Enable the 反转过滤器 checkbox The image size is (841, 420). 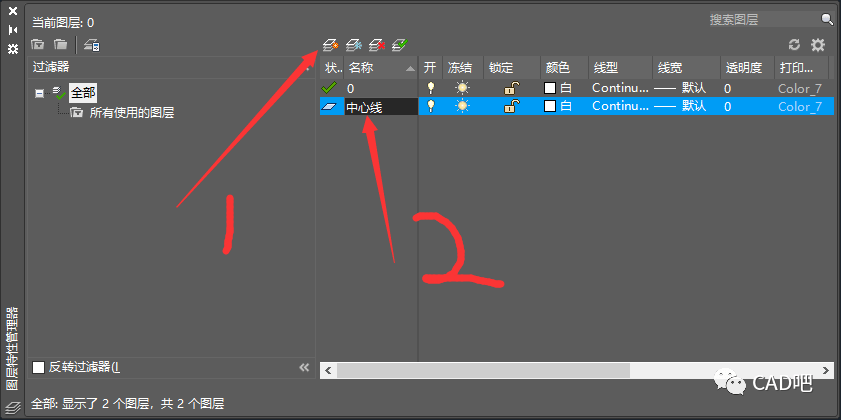pos(39,367)
